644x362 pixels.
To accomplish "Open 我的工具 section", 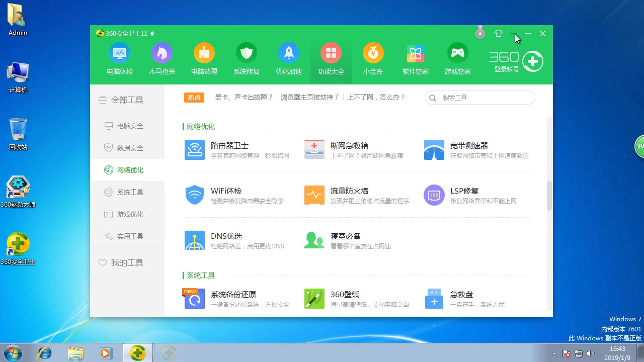I will (x=127, y=262).
